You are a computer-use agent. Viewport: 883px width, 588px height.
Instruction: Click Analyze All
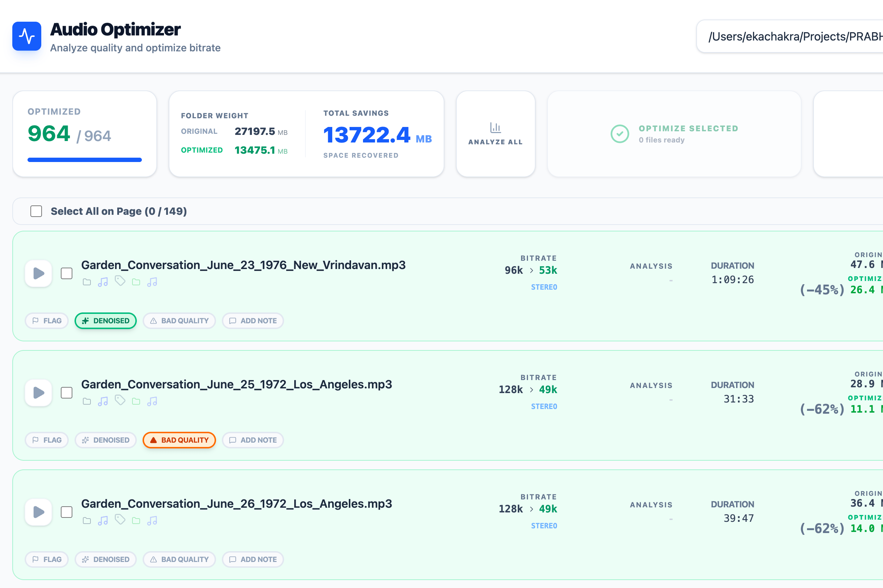click(x=495, y=134)
